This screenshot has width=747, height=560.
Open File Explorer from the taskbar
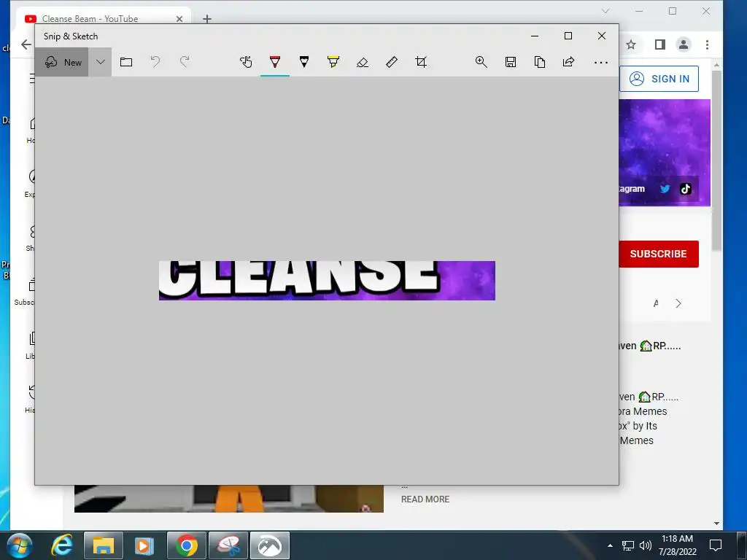(104, 545)
